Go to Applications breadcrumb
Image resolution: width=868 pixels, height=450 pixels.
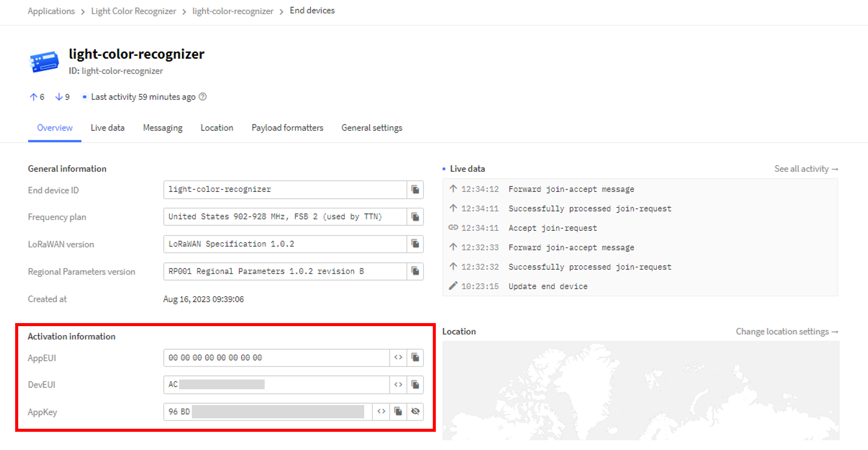51,11
